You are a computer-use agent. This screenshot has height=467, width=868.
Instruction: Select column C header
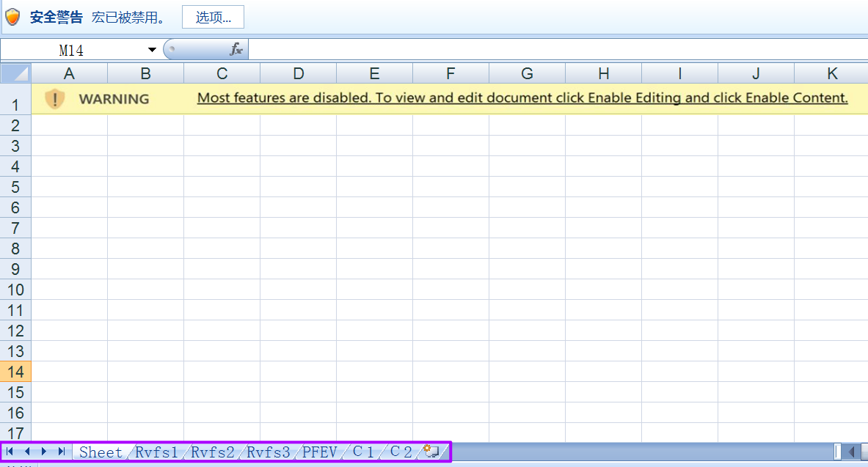222,73
